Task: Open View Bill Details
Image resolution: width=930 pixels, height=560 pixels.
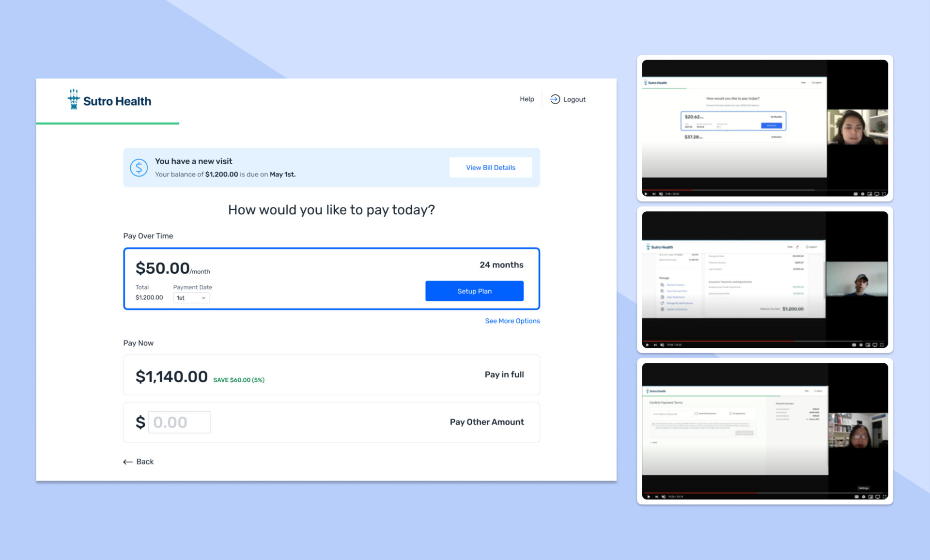Action: pyautogui.click(x=490, y=168)
